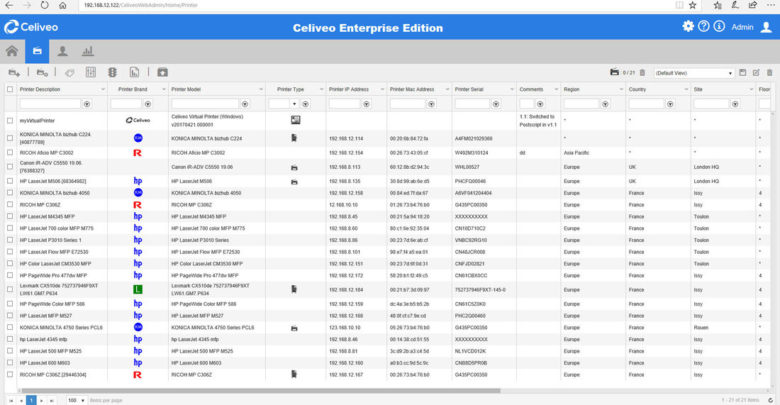
Task: Click the Printer IP Address filter input
Action: (x=344, y=104)
